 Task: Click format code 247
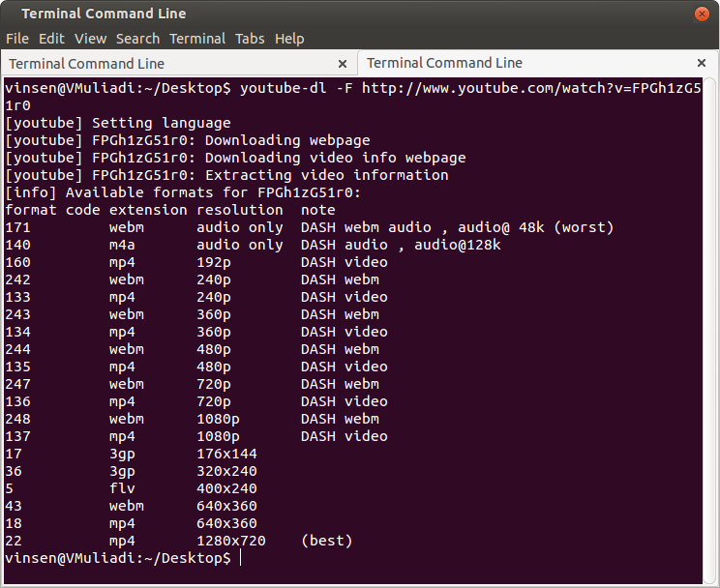point(17,385)
